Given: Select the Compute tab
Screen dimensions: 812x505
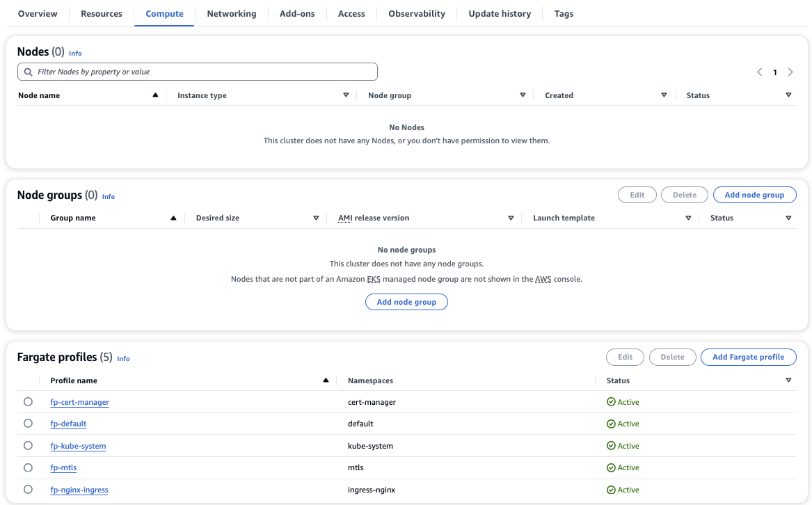Looking at the screenshot, I should [164, 13].
